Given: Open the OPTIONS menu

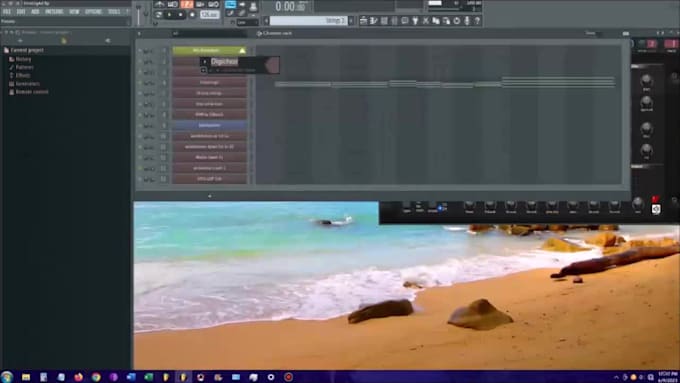Looking at the screenshot, I should [x=93, y=12].
